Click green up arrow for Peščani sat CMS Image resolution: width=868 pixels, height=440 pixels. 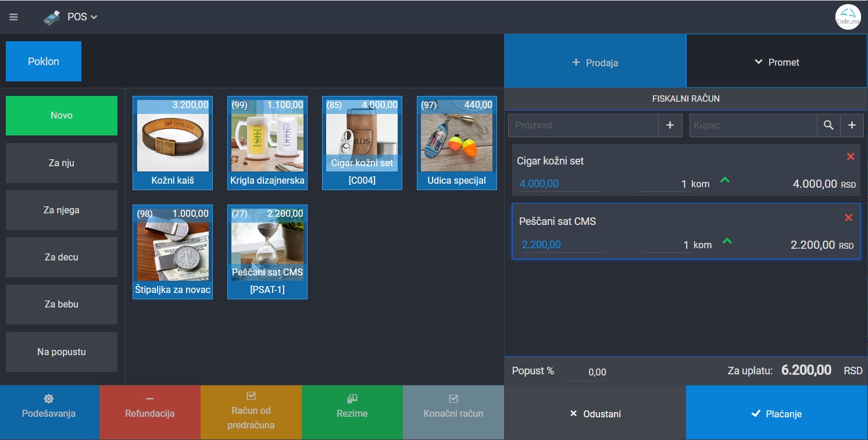[x=727, y=241]
